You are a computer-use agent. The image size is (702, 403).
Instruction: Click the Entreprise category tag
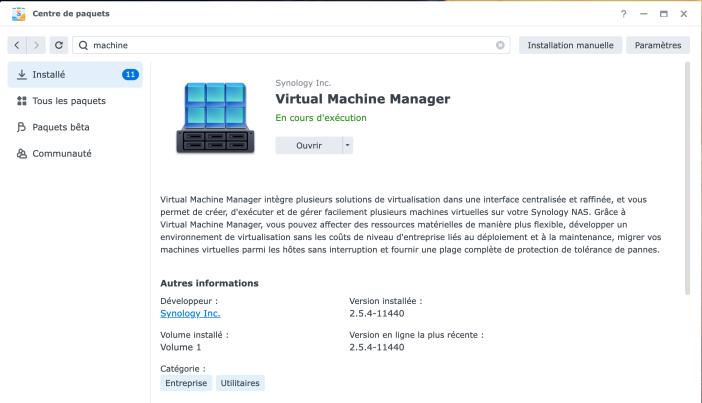click(186, 383)
